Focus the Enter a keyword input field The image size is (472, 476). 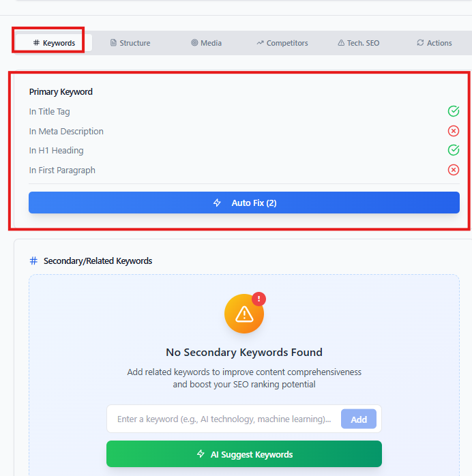point(224,419)
